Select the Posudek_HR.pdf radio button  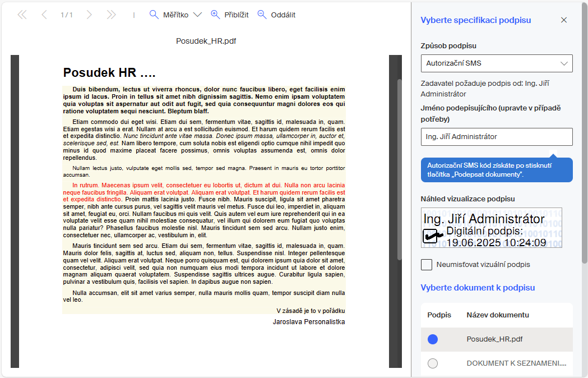pos(433,339)
